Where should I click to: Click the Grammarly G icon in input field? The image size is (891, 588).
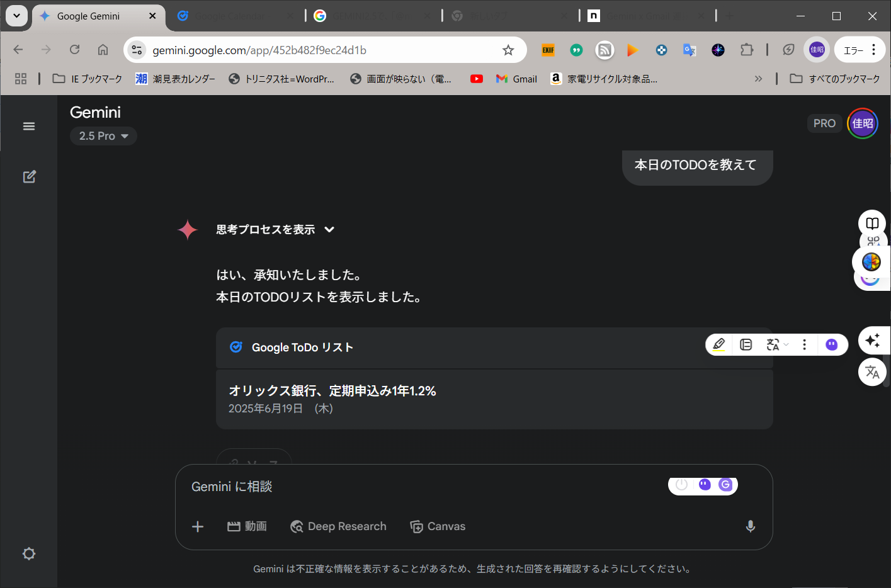(x=725, y=484)
